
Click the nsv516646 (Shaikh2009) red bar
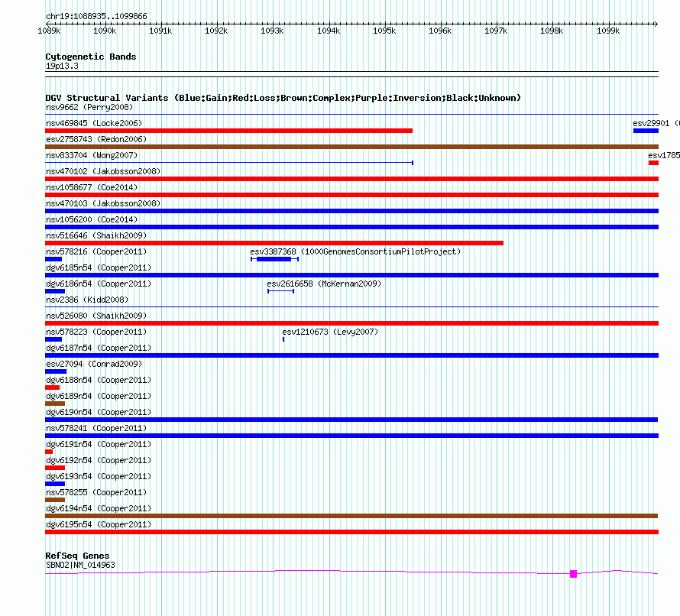274,243
